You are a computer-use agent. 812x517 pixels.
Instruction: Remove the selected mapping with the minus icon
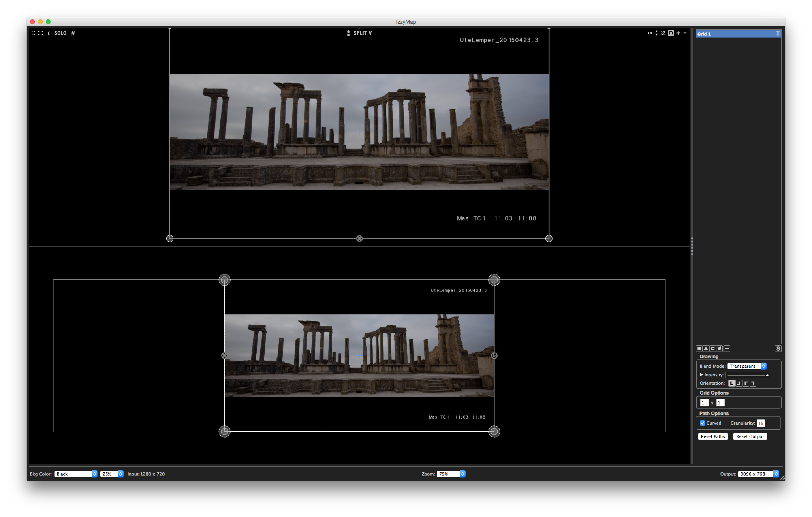tap(727, 348)
